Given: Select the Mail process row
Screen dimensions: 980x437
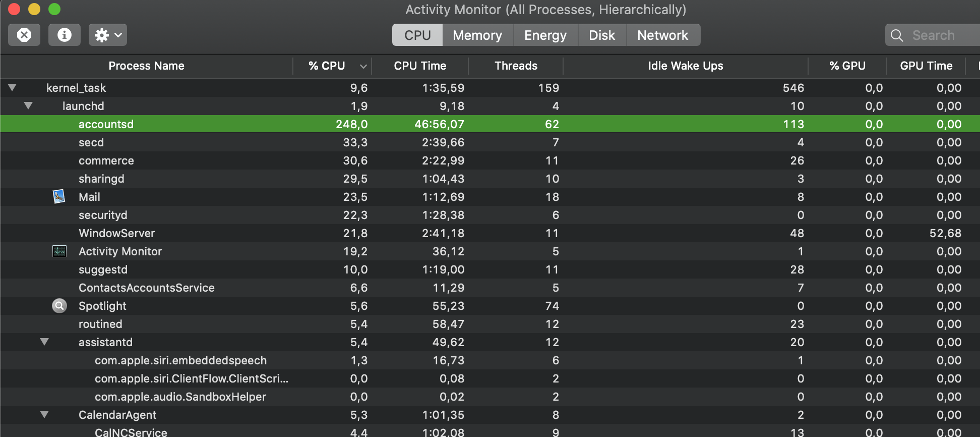Looking at the screenshot, I should 490,196.
